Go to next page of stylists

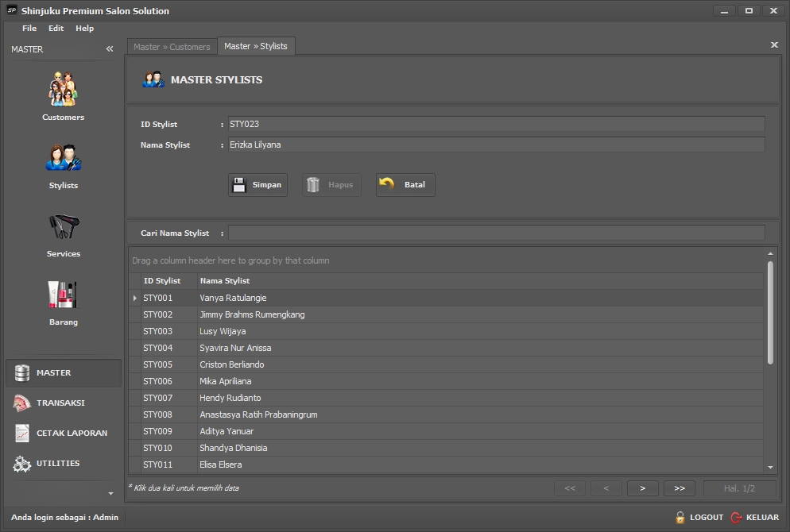(x=642, y=488)
